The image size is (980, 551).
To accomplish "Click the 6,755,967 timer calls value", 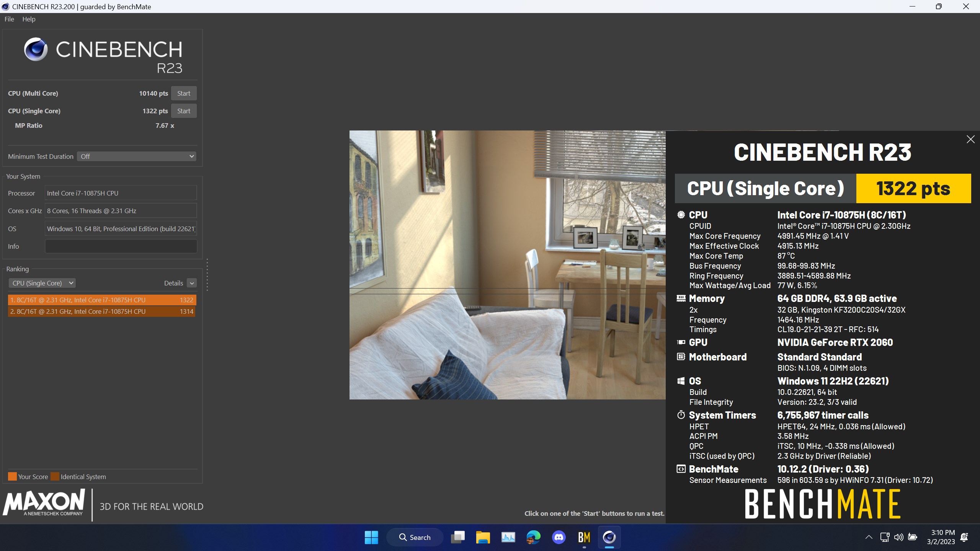I will [823, 415].
